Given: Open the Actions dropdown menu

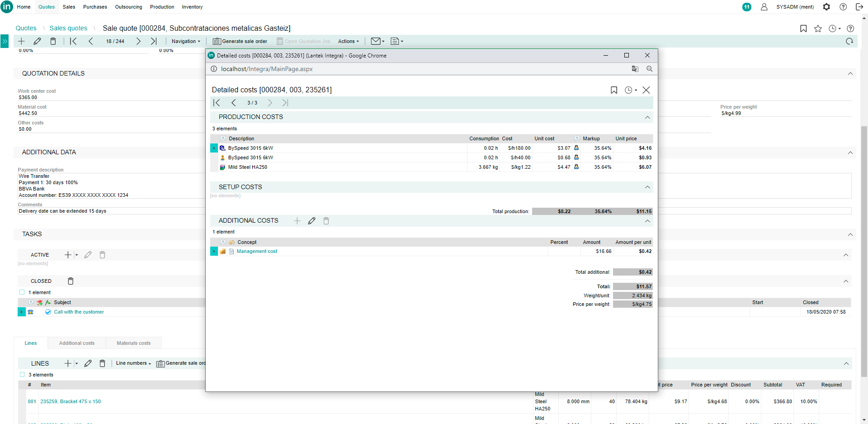Looking at the screenshot, I should [348, 41].
